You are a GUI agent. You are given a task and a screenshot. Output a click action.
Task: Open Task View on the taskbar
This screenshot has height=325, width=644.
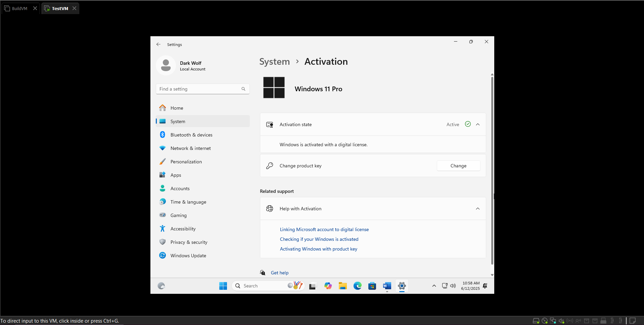(x=313, y=286)
